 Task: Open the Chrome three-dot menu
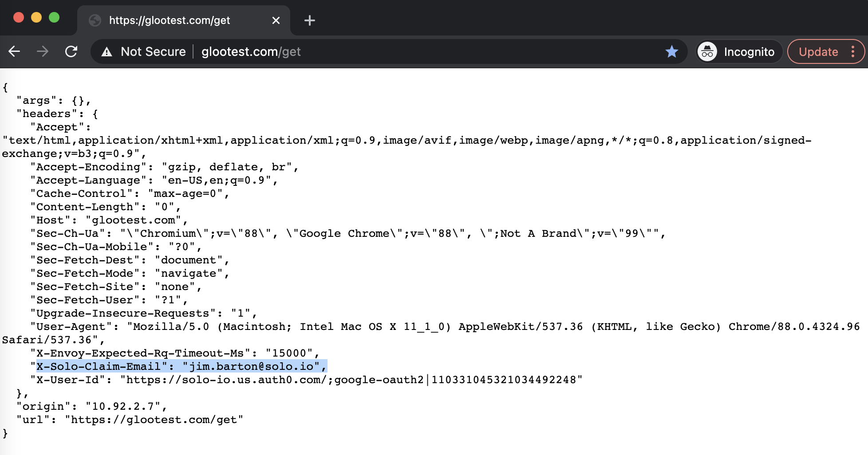[x=853, y=51]
